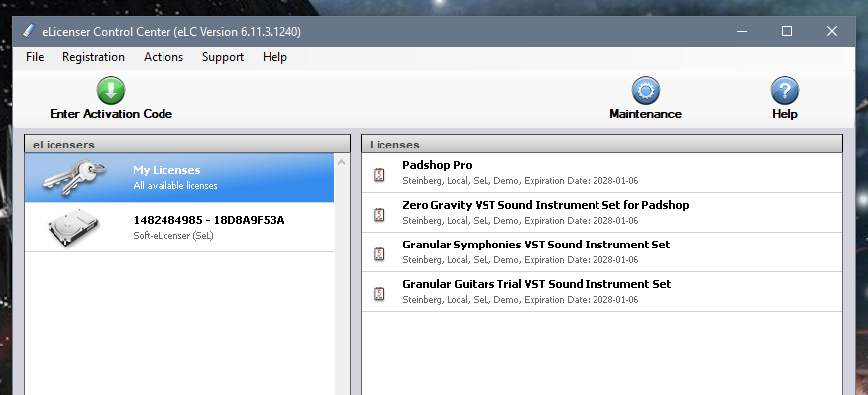This screenshot has width=868, height=395.
Task: Open the Maintenance gear icon
Action: [645, 91]
